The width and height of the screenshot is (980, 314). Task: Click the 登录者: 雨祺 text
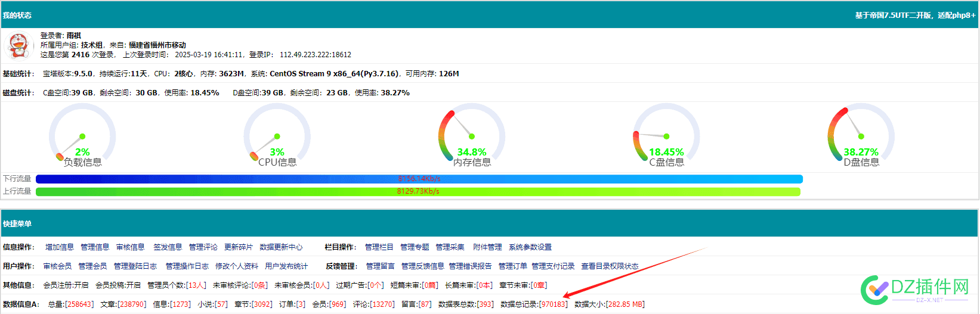(x=60, y=36)
